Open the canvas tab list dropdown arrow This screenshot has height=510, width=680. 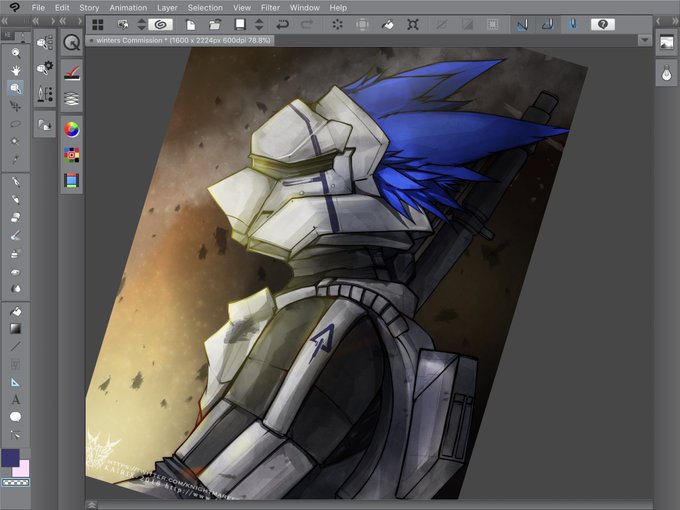pos(645,40)
